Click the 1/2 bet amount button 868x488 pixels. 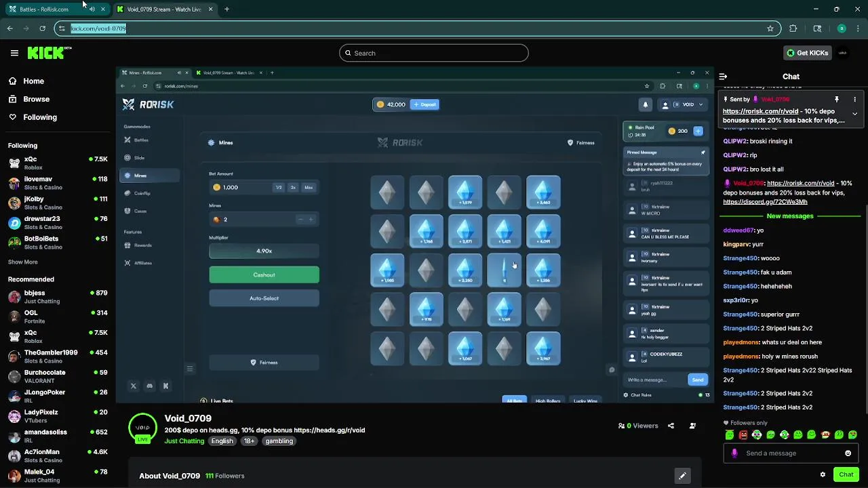(278, 187)
